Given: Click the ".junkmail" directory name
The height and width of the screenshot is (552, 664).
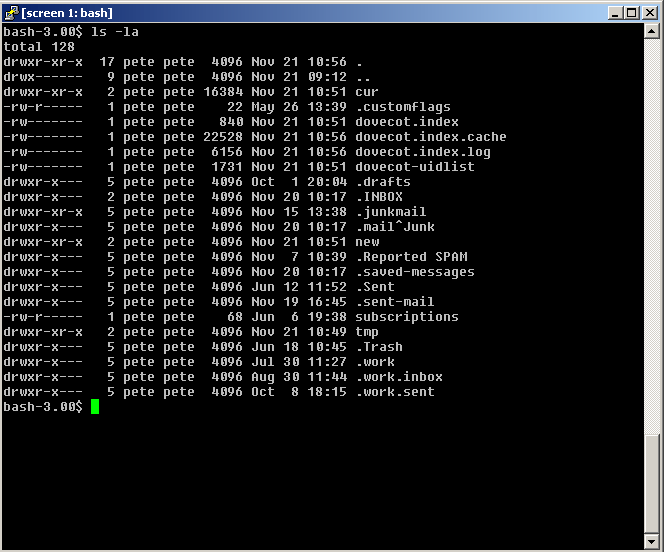Looking at the screenshot, I should 391,212.
